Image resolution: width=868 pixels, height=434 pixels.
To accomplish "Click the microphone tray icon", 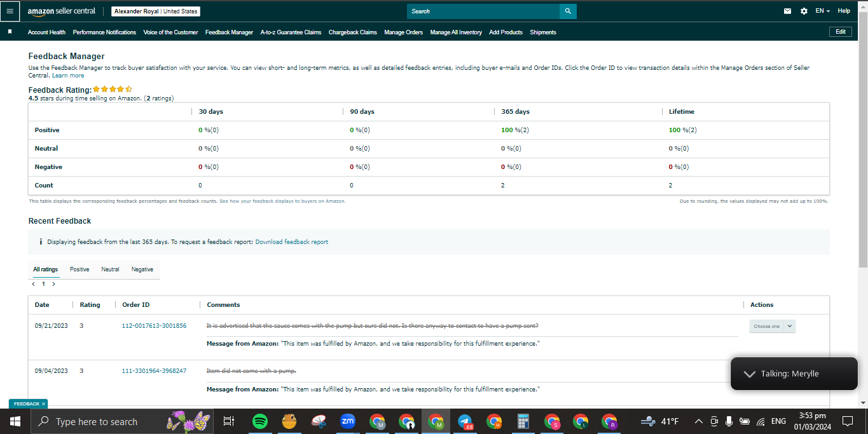I will (x=729, y=421).
